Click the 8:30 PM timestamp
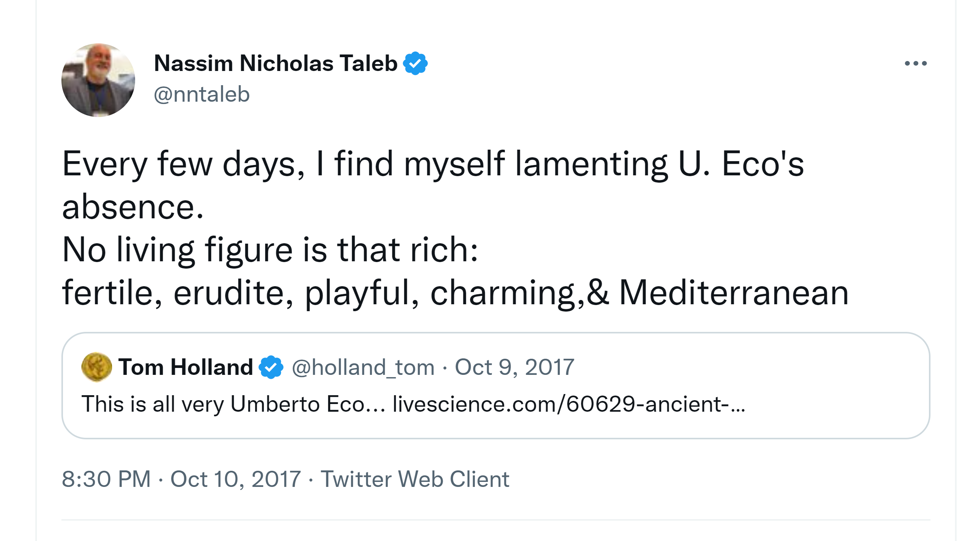980x541 pixels. pyautogui.click(x=106, y=479)
